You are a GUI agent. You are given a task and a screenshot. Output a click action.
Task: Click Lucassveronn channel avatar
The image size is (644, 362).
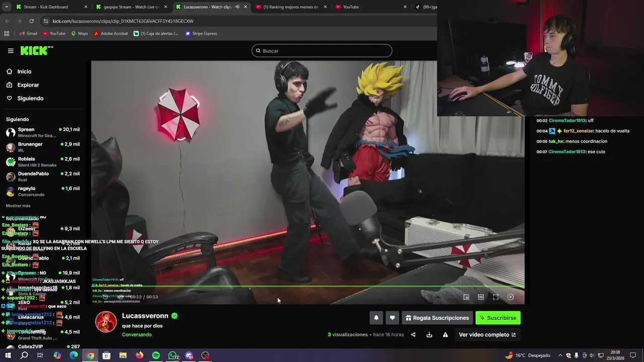pos(106,322)
